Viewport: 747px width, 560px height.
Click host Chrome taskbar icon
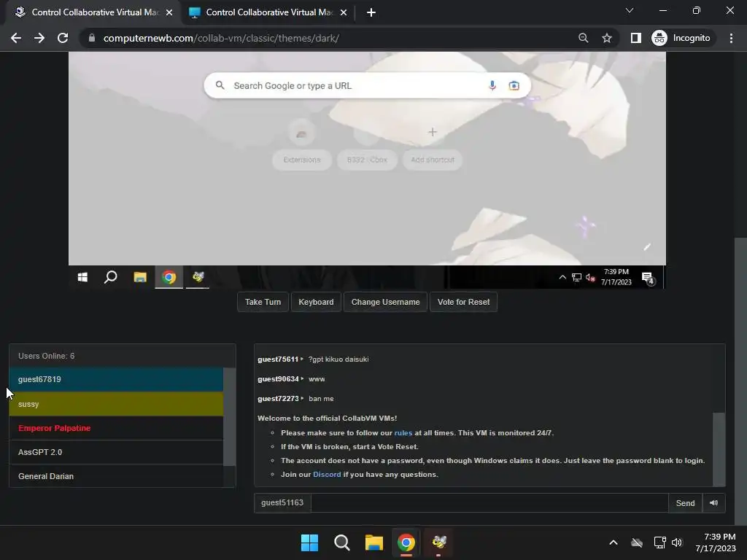406,542
